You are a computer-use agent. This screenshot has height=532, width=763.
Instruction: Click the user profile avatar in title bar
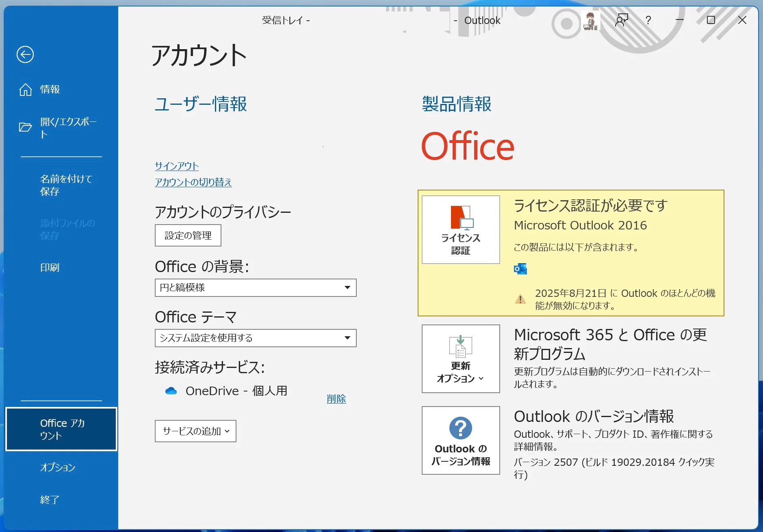coord(590,21)
